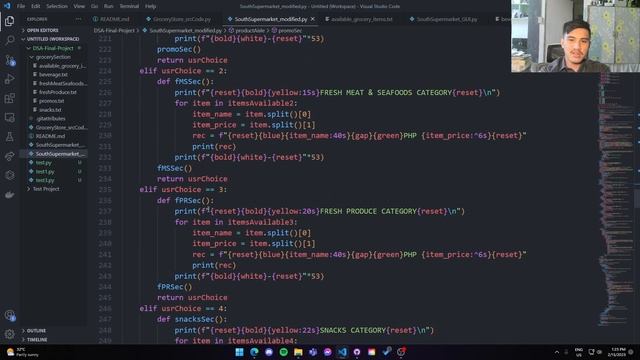Open the Remote Explorer view
The height and width of the screenshot is (360, 640).
9,118
